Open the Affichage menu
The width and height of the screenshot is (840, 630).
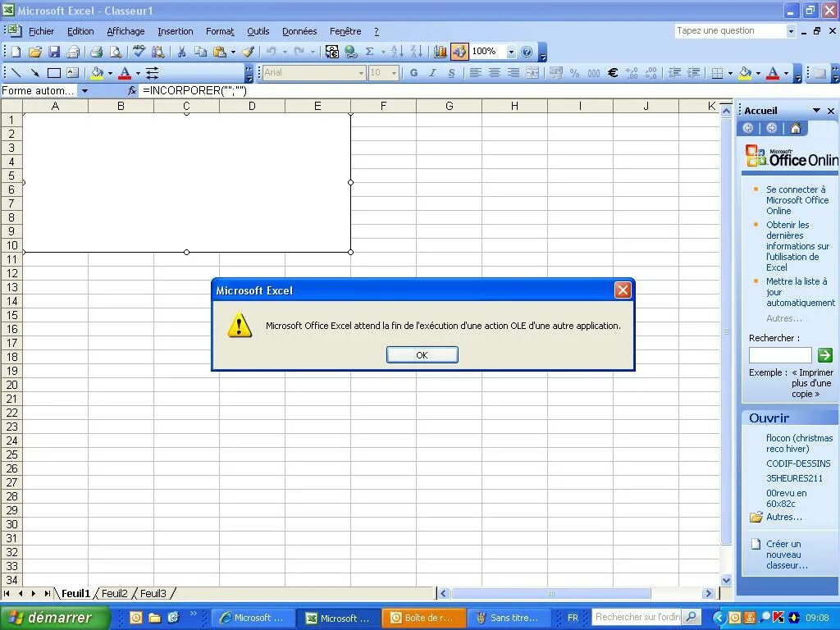click(126, 31)
